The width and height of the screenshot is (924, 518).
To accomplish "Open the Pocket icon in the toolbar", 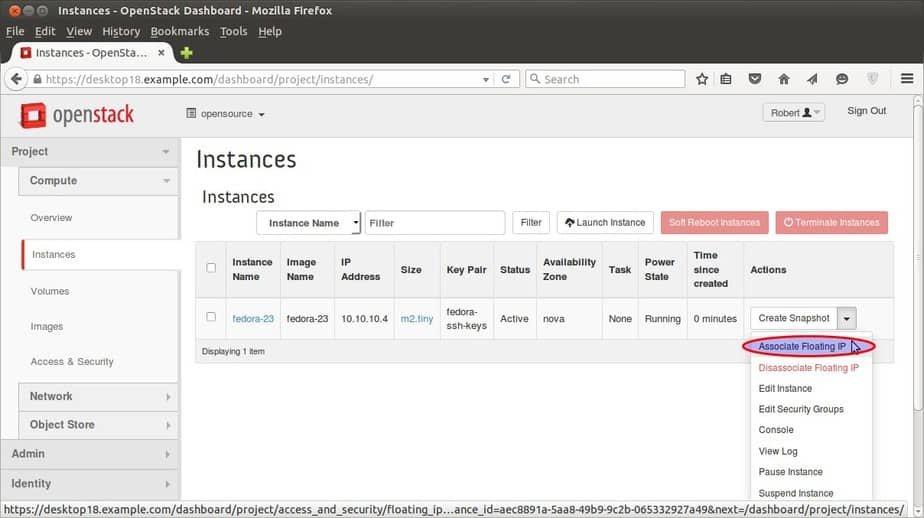I will click(x=754, y=79).
